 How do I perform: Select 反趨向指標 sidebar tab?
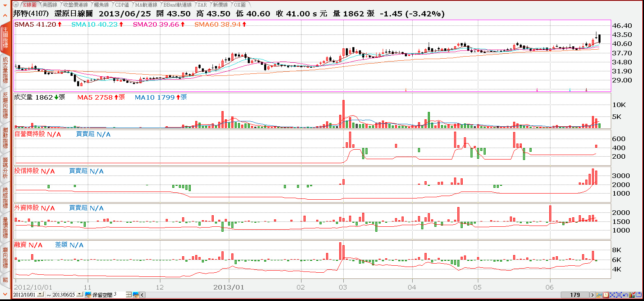pyautogui.click(x=5, y=106)
